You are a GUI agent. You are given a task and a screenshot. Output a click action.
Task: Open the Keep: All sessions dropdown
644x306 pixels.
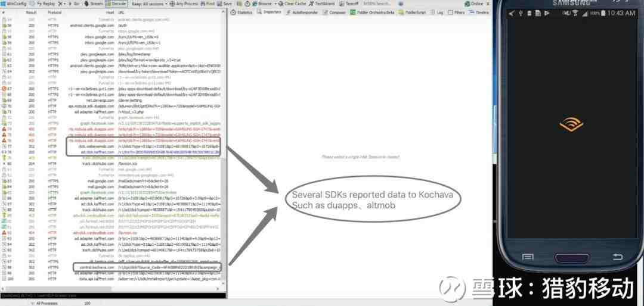pos(150,4)
